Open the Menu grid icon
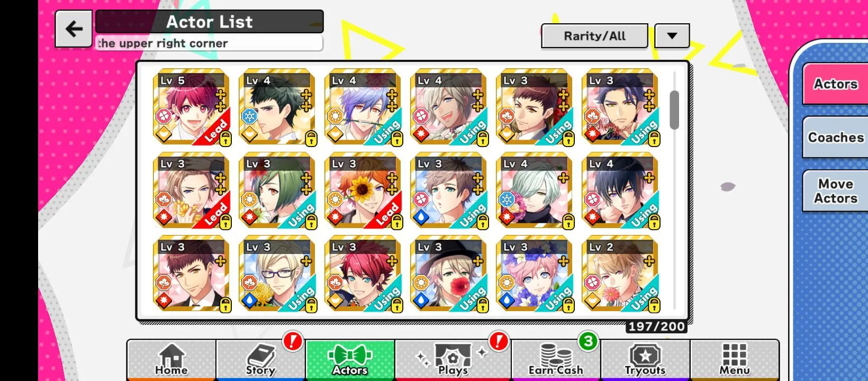868x381 pixels. (x=735, y=359)
